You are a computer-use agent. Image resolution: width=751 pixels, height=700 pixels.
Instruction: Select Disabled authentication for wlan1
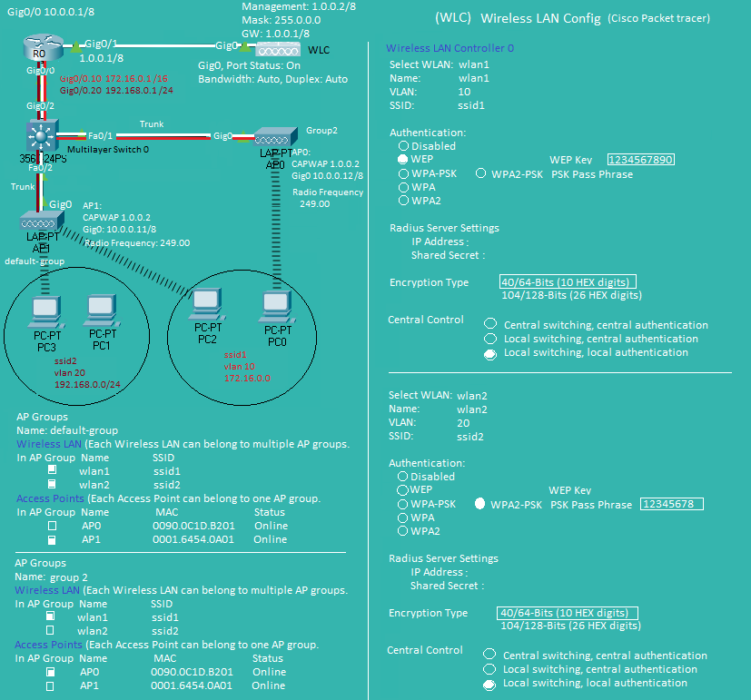point(403,145)
